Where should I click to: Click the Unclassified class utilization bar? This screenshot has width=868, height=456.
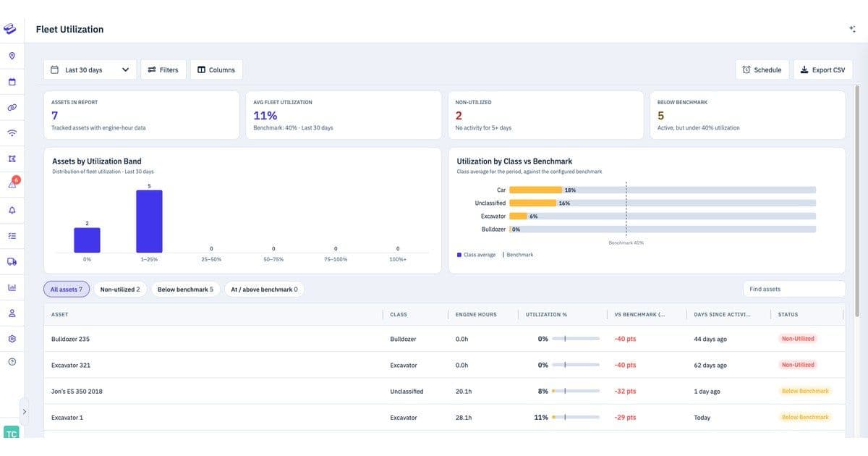click(x=533, y=203)
